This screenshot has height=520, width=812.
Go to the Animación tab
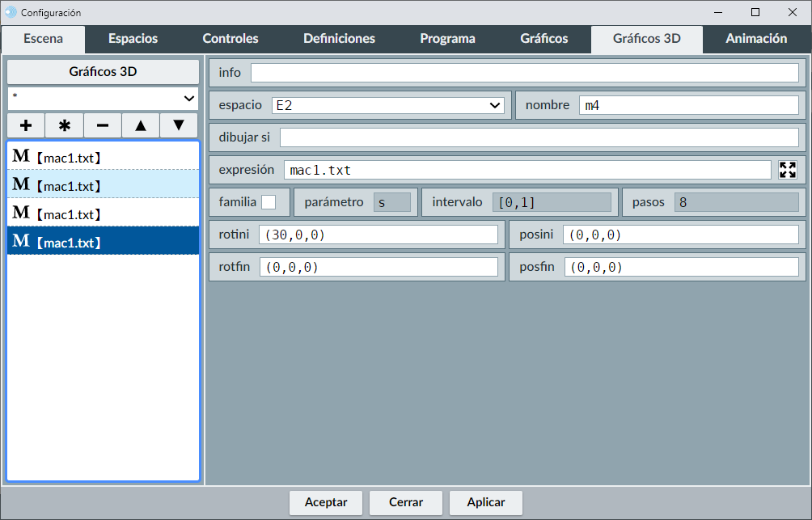tap(756, 39)
